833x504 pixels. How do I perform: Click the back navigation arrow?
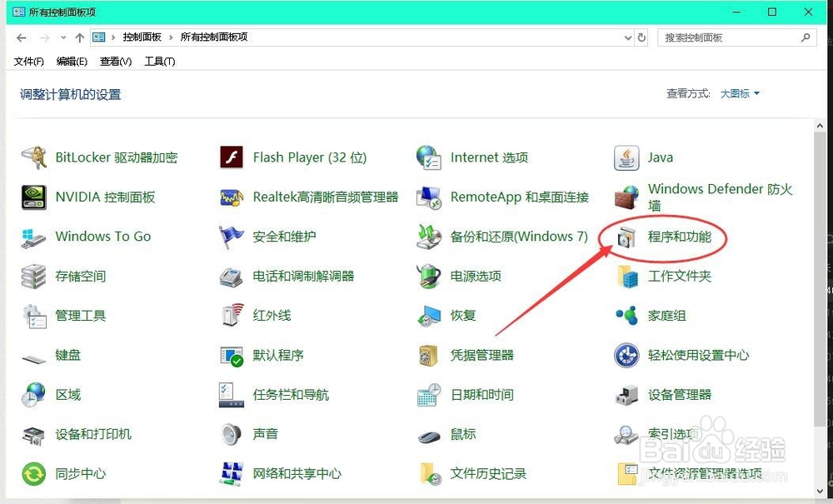pos(21,37)
